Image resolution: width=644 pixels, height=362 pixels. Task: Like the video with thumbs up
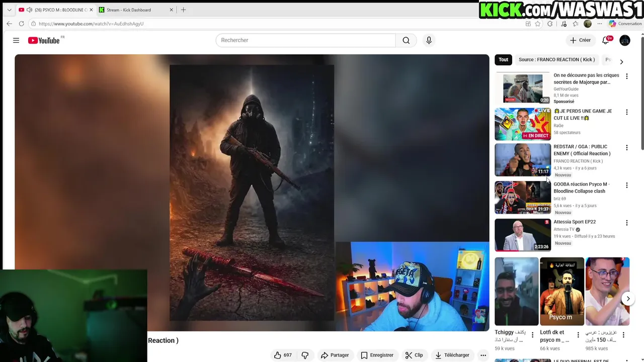(x=283, y=355)
